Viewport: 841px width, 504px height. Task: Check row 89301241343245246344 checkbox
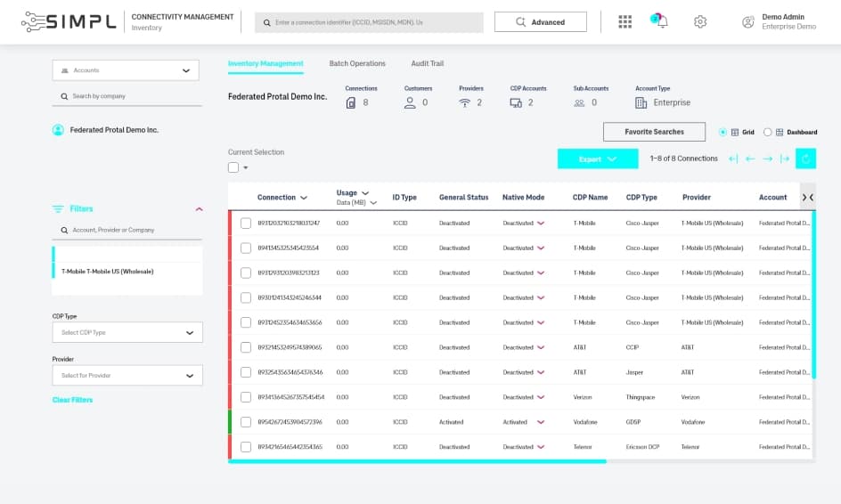246,297
